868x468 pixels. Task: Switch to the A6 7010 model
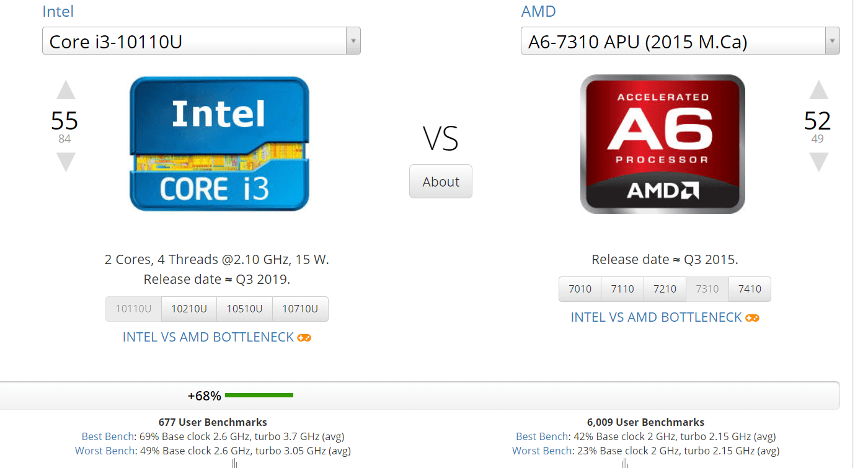pyautogui.click(x=580, y=289)
